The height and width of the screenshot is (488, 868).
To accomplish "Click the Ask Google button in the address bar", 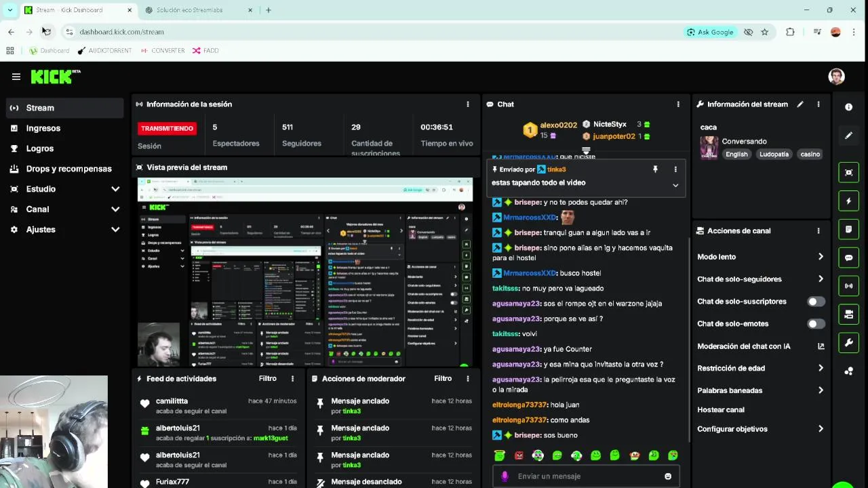I will click(x=710, y=32).
